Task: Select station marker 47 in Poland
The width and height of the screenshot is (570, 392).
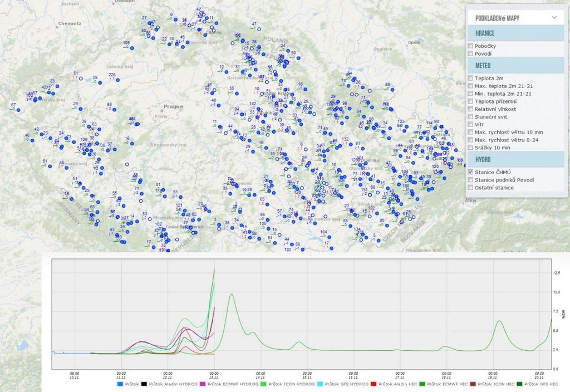Action: click(x=259, y=29)
